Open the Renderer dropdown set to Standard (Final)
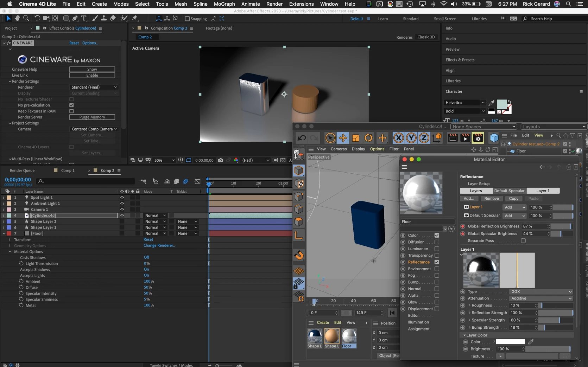 point(94,87)
